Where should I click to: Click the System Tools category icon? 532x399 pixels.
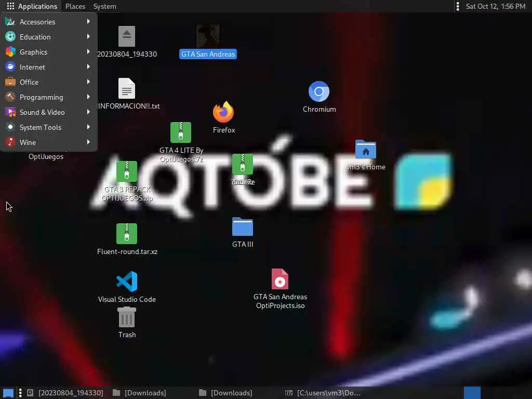[10, 127]
